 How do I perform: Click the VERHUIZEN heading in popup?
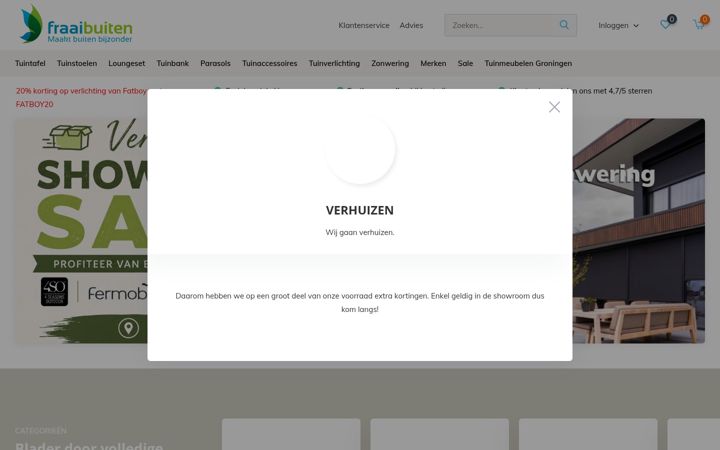click(x=360, y=210)
